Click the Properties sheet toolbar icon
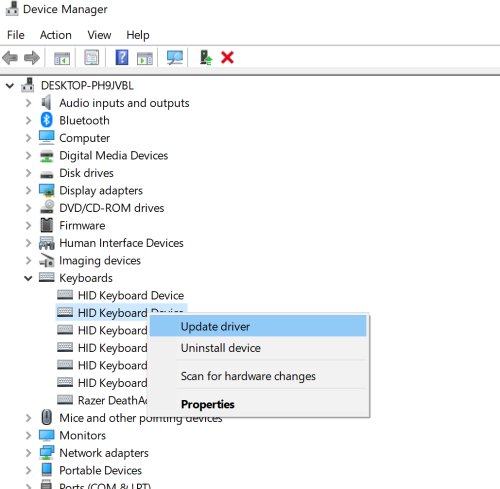The image size is (500, 489). tap(92, 58)
